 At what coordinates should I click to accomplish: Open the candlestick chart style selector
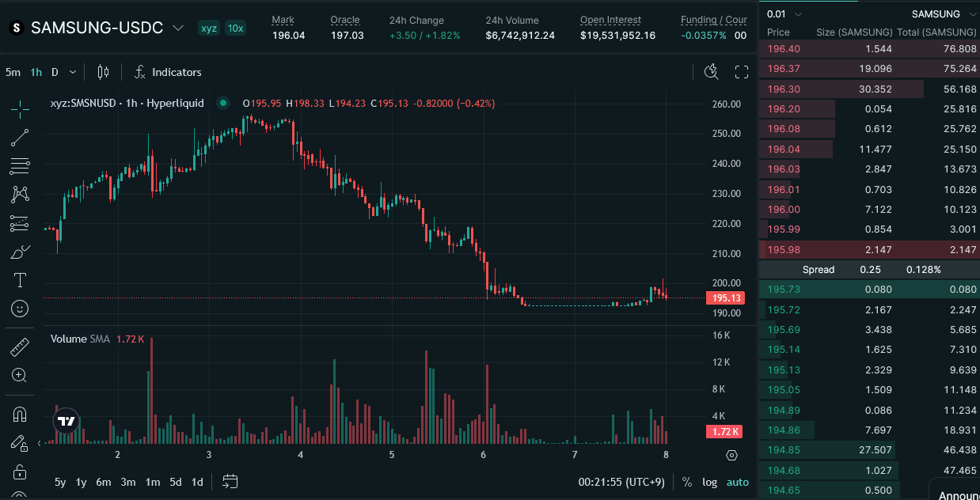coord(103,72)
